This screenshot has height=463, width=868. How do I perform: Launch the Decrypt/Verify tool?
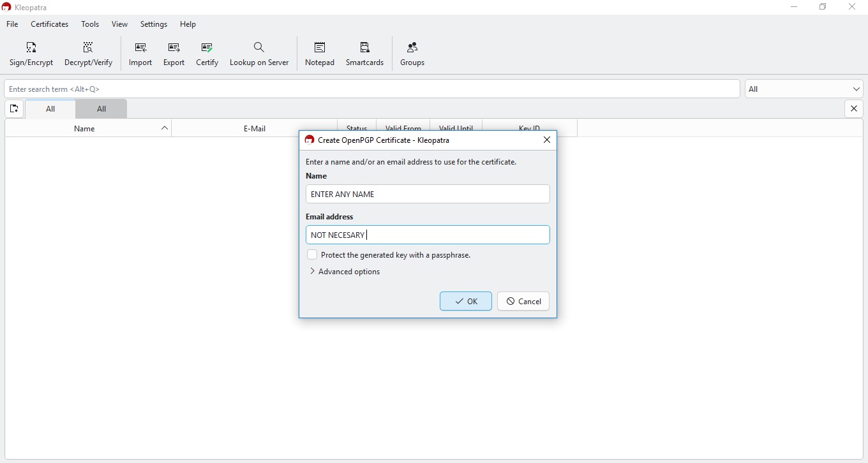click(x=88, y=54)
